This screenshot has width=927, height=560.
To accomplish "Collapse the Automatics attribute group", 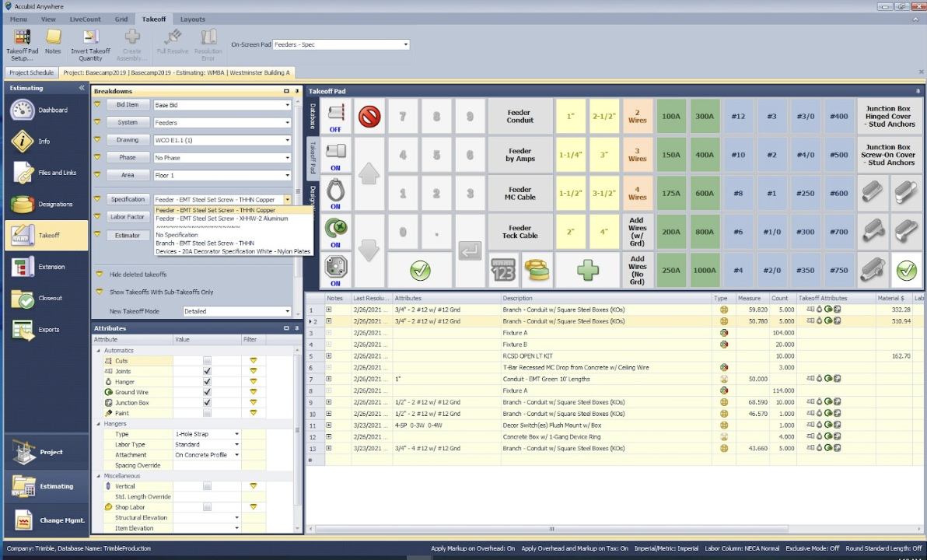I will tap(99, 350).
